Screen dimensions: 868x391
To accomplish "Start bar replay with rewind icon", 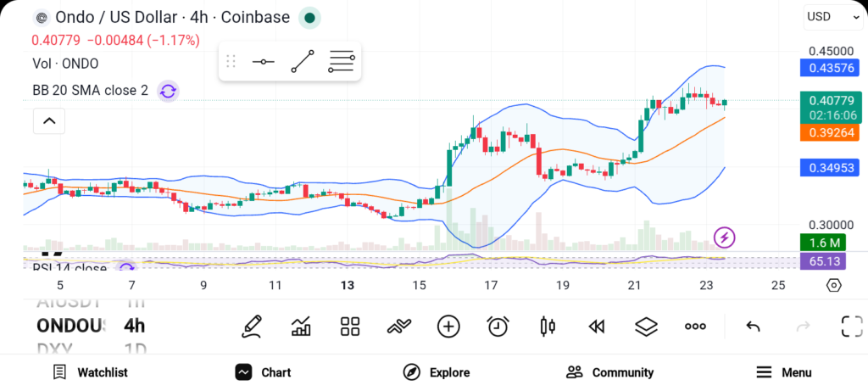I will [596, 327].
